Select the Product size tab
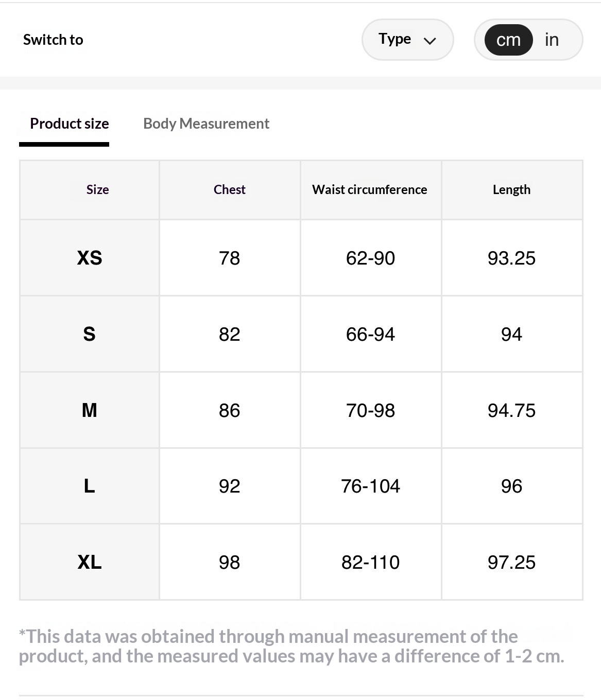This screenshot has width=601, height=700. tap(70, 124)
